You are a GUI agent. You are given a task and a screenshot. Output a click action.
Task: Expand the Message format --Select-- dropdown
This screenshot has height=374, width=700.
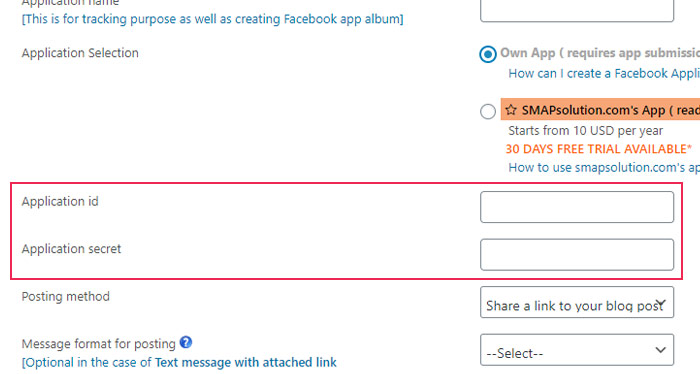coord(577,350)
